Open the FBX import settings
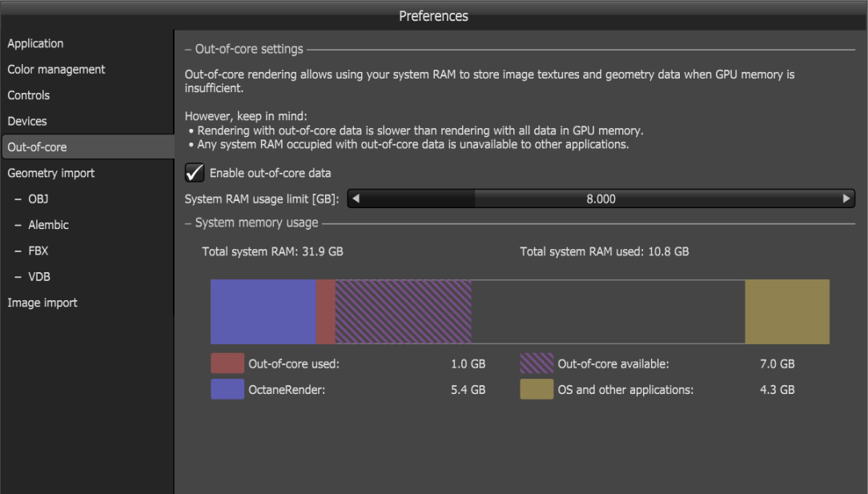This screenshot has width=868, height=494. pyautogui.click(x=38, y=251)
